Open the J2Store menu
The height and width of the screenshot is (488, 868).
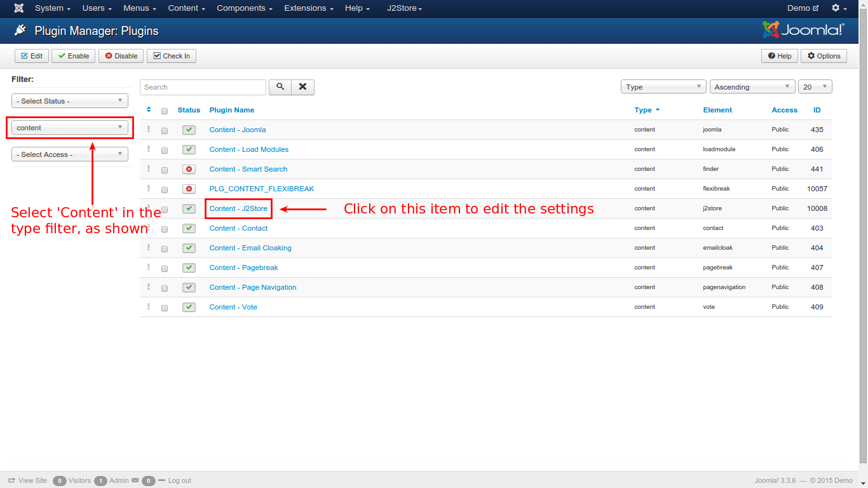[405, 8]
